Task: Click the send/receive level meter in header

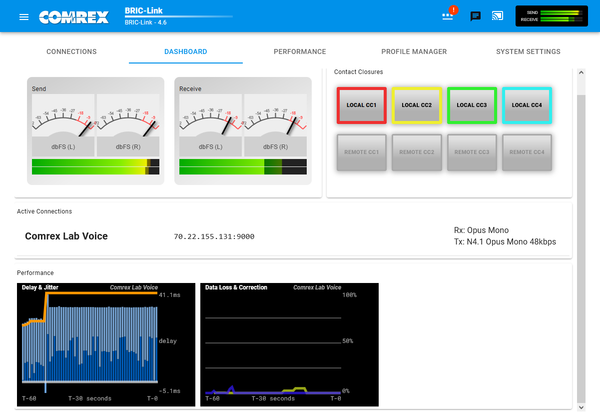Action: tap(551, 16)
